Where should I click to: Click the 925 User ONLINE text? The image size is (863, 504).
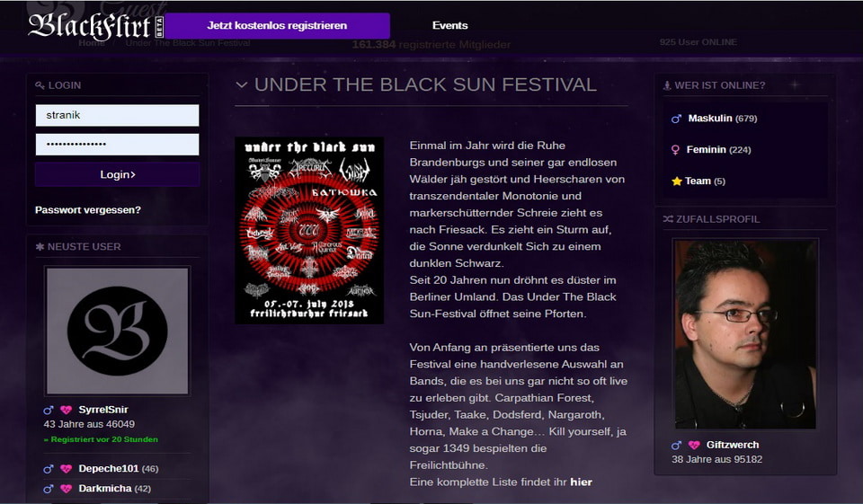point(698,42)
